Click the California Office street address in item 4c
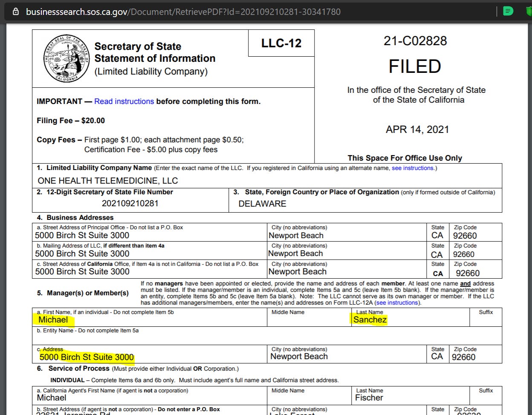Image resolution: width=532 pixels, height=415 pixels. click(x=82, y=272)
